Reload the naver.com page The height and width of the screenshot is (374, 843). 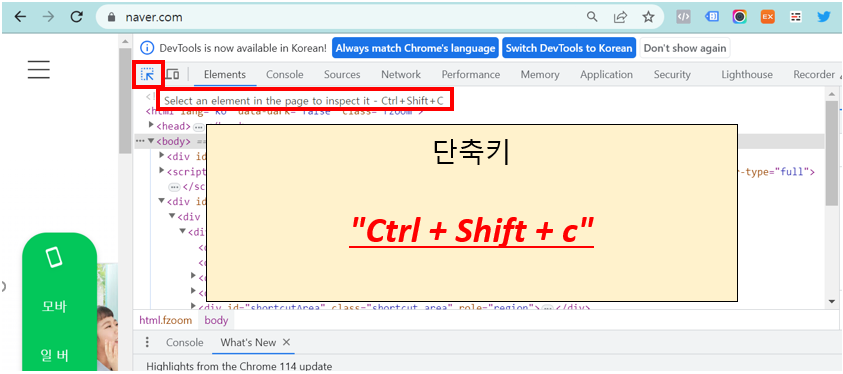click(77, 17)
